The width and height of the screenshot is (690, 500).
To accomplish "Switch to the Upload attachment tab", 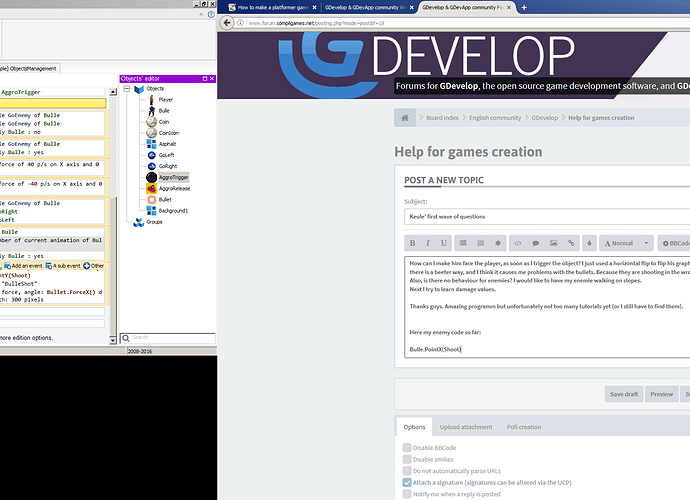I will (466, 427).
